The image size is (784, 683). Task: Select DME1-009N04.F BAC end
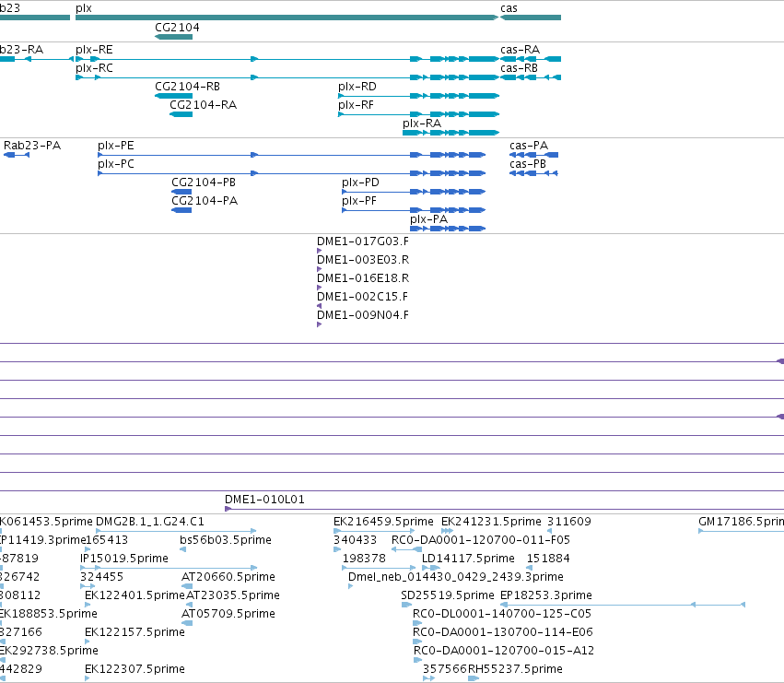tap(320, 324)
